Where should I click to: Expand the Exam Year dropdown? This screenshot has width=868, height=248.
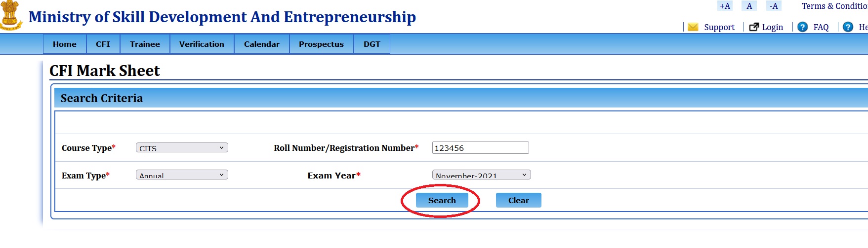click(481, 175)
